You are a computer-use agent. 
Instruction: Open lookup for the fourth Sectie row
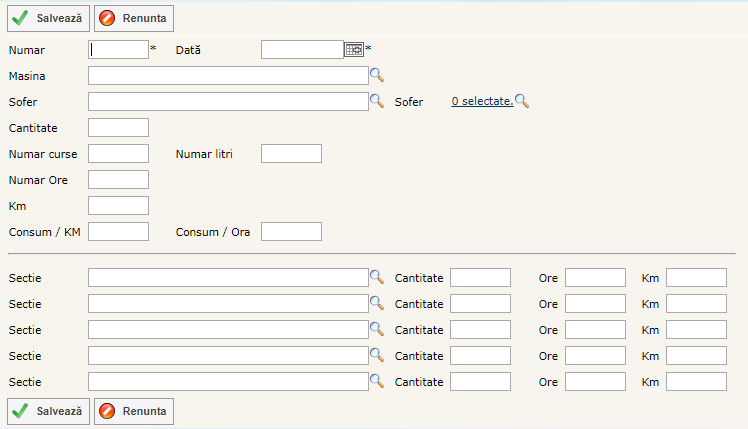click(377, 355)
